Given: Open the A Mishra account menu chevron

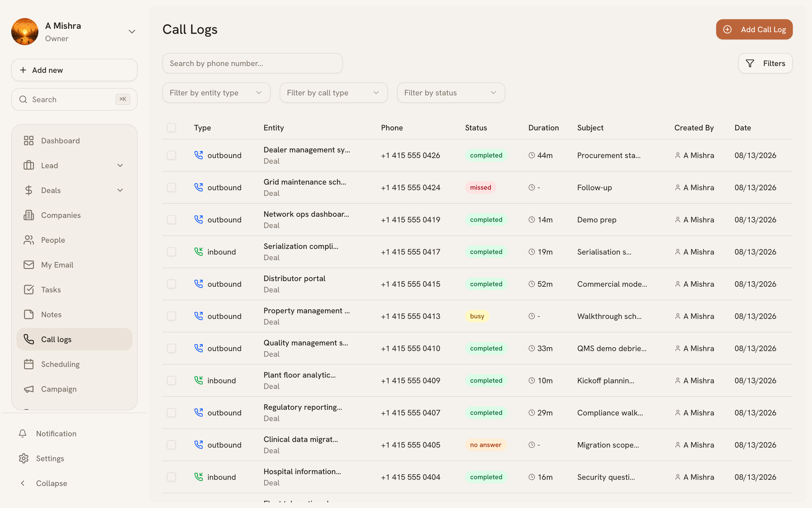Looking at the screenshot, I should [132, 32].
